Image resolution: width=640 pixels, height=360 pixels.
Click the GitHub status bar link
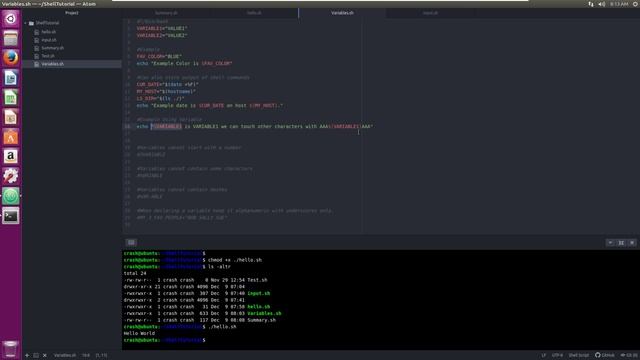click(605, 355)
